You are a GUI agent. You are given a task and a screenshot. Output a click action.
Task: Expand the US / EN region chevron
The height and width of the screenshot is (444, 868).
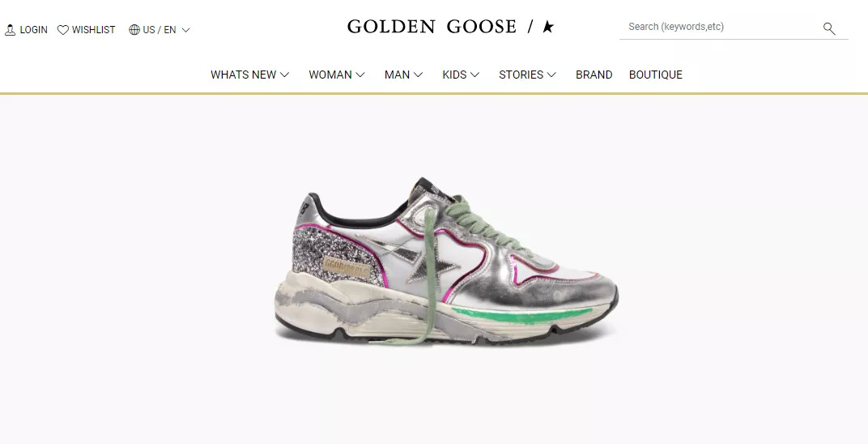186,30
